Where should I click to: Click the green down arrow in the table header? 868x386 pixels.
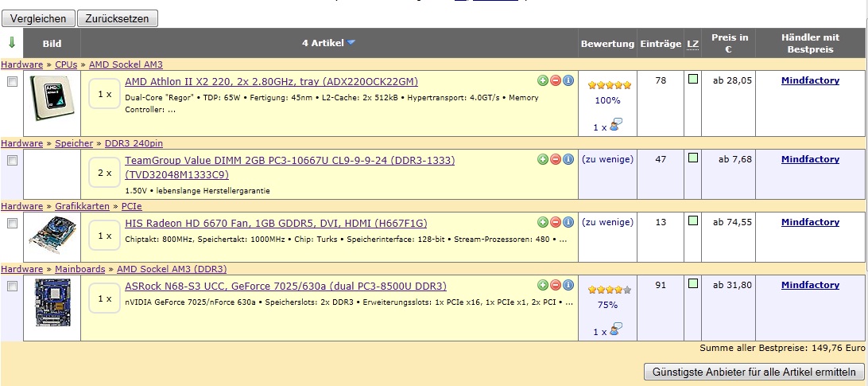coord(12,43)
